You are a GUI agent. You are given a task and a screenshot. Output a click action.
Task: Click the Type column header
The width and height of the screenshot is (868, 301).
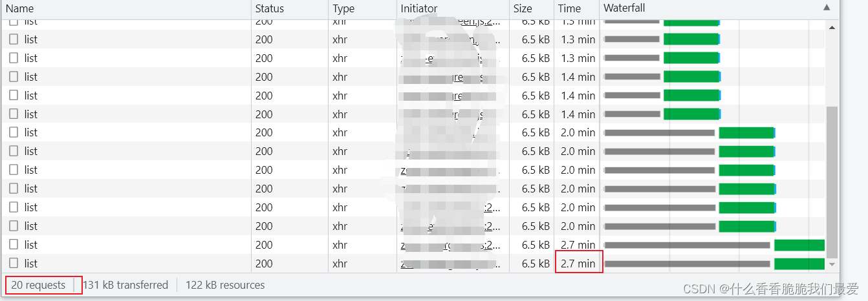point(343,9)
